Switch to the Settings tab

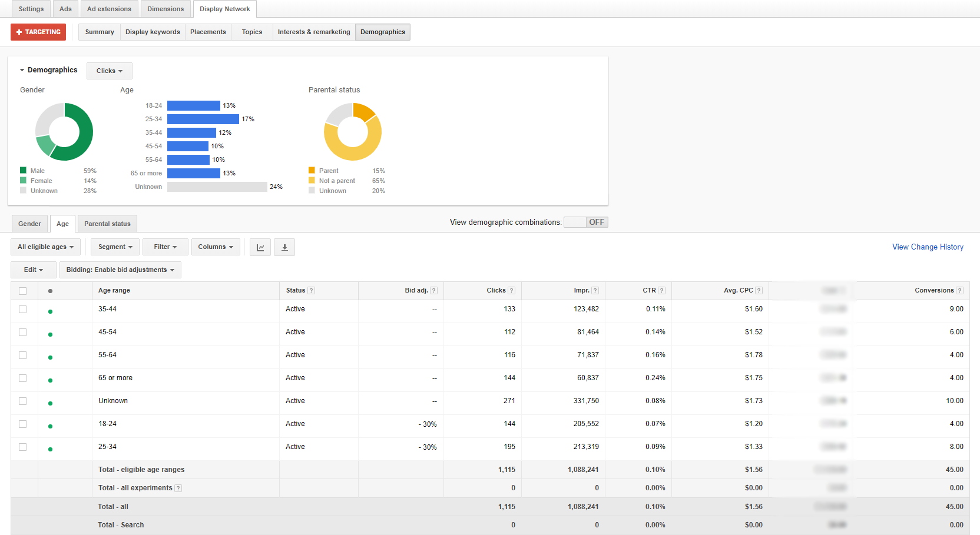(31, 9)
